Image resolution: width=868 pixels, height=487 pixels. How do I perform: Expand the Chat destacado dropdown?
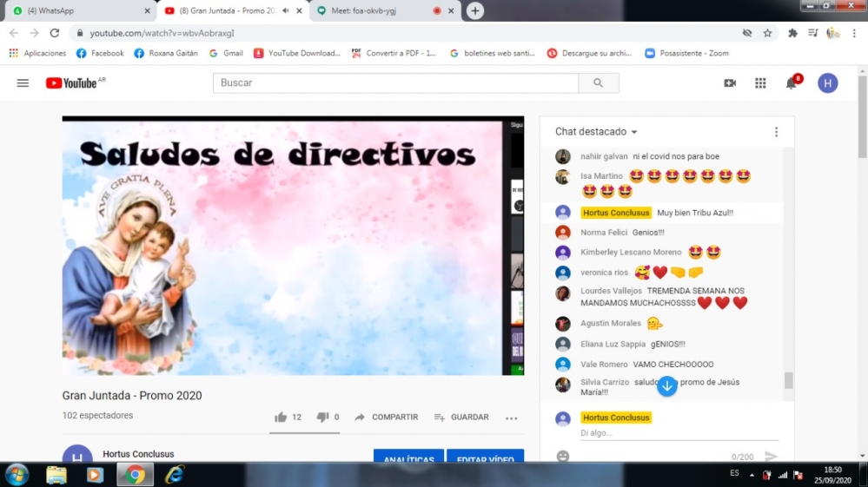coord(596,132)
